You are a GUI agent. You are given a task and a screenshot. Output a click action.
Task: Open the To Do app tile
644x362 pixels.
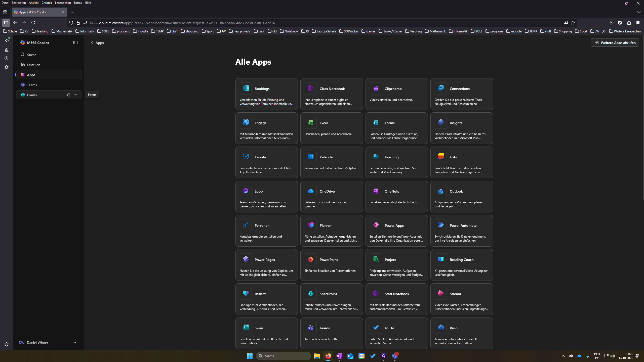tap(396, 333)
